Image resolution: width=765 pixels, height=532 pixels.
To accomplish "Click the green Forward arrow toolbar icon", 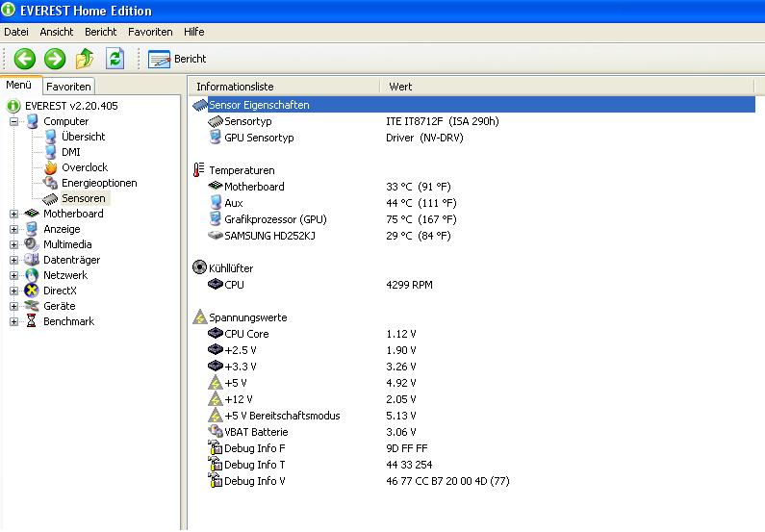I will pyautogui.click(x=55, y=59).
